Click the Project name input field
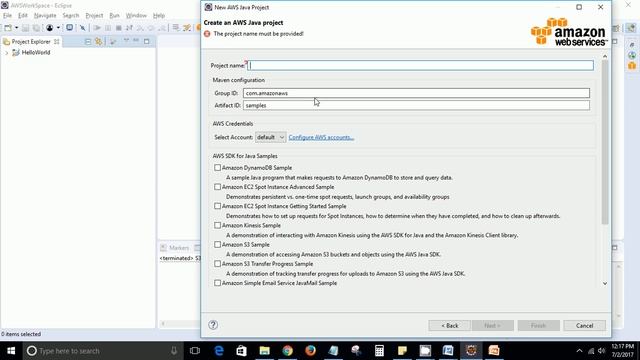The height and width of the screenshot is (360, 640). click(x=420, y=65)
